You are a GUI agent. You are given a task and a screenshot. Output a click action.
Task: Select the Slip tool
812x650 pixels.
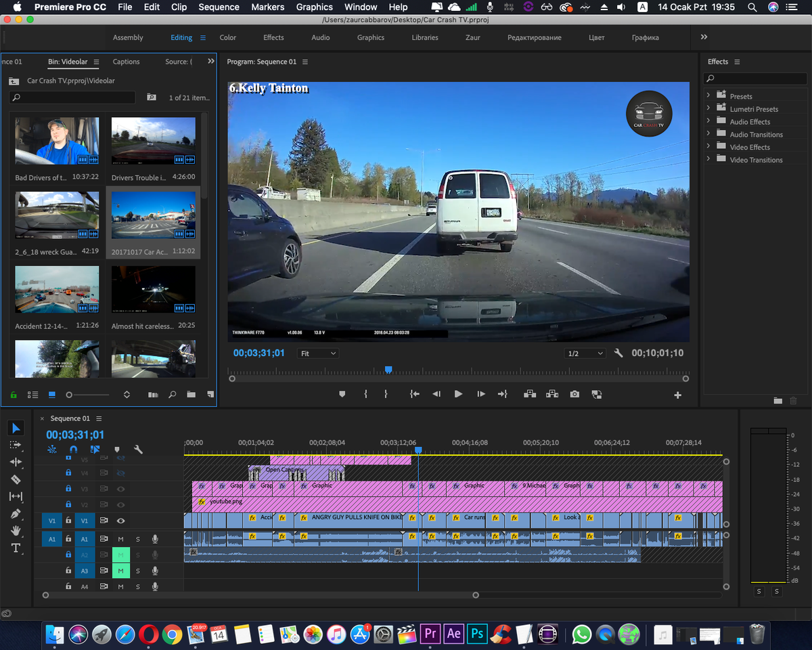click(x=16, y=496)
